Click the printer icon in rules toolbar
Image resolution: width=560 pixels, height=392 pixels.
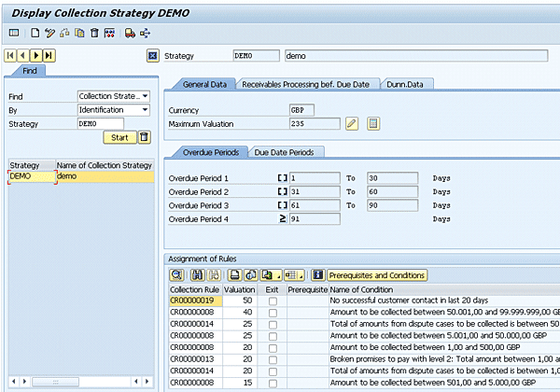[x=236, y=274]
